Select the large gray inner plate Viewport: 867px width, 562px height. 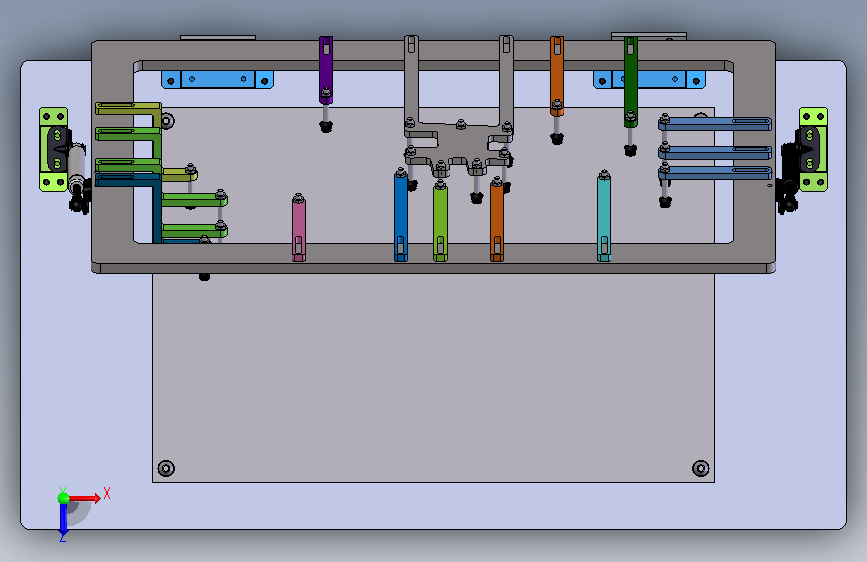click(x=434, y=376)
